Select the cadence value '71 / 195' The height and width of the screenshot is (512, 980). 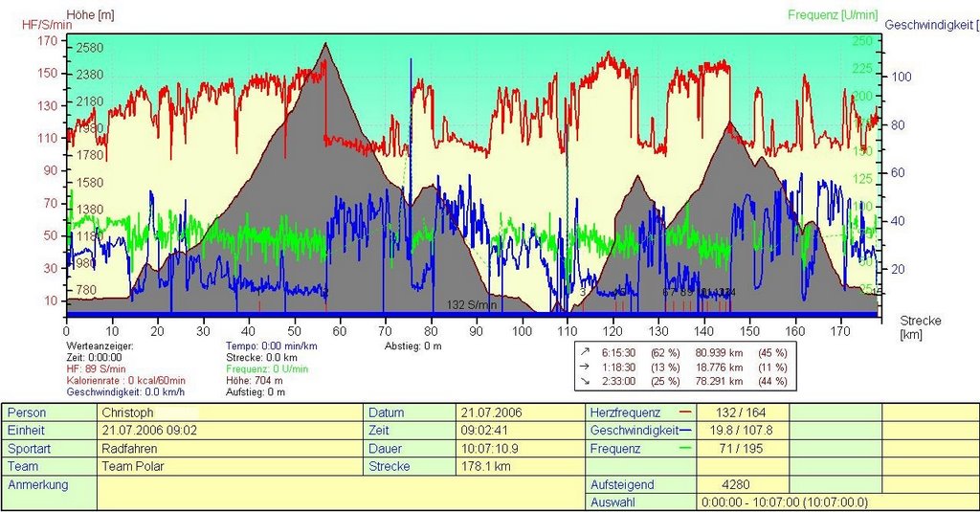point(742,448)
